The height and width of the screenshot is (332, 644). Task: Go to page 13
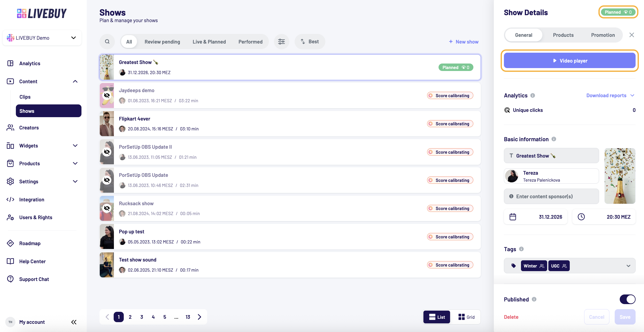tap(188, 317)
